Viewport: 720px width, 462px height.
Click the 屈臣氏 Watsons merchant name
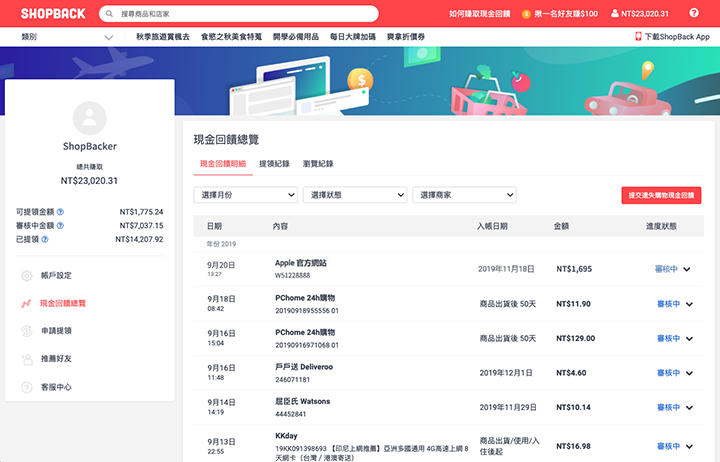pos(303,401)
